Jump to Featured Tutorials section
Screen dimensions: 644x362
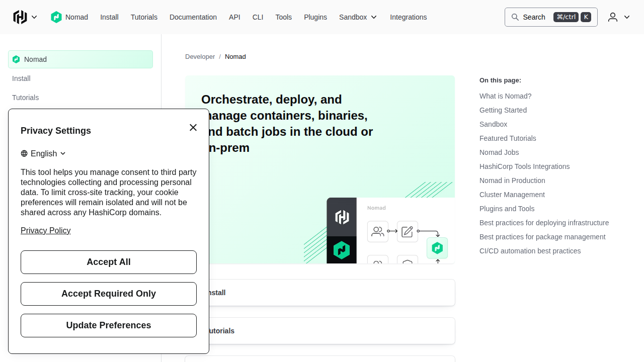(508, 138)
